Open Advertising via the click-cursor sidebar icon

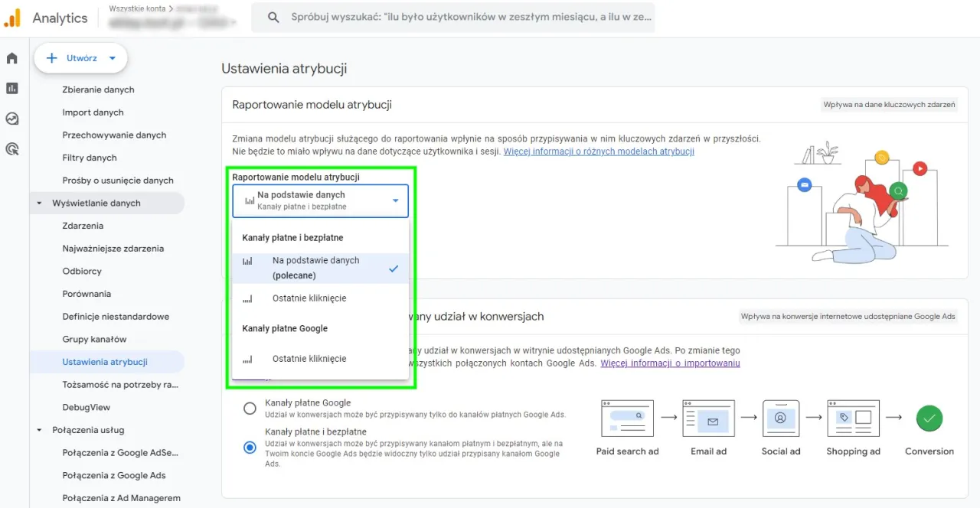click(11, 148)
